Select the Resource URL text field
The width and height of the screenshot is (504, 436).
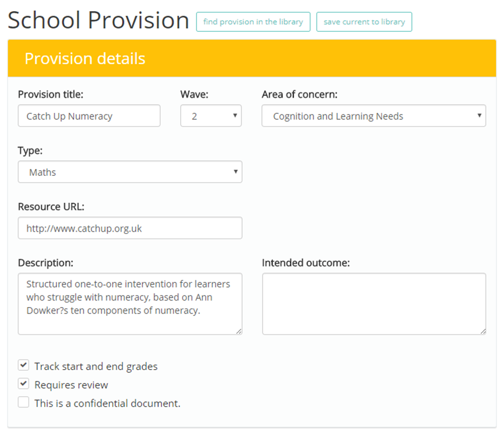click(x=130, y=228)
